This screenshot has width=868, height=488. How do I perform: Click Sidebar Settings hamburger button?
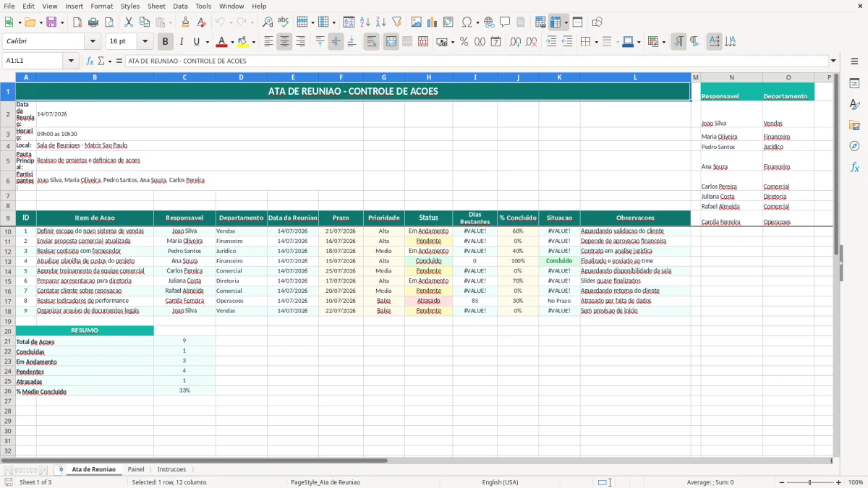854,61
